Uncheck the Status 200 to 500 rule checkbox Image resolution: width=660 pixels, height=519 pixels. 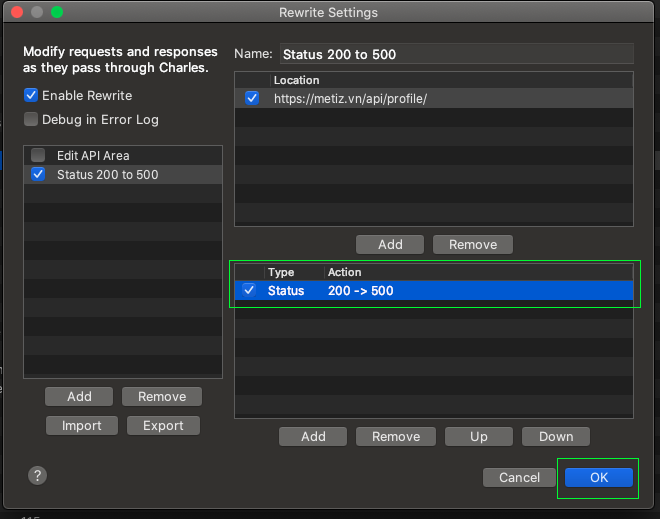pos(38,174)
